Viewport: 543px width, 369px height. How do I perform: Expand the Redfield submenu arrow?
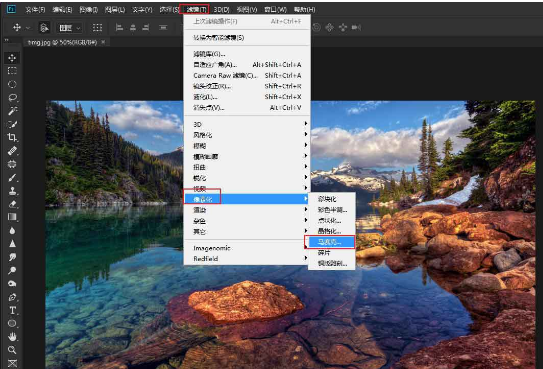[x=306, y=258]
